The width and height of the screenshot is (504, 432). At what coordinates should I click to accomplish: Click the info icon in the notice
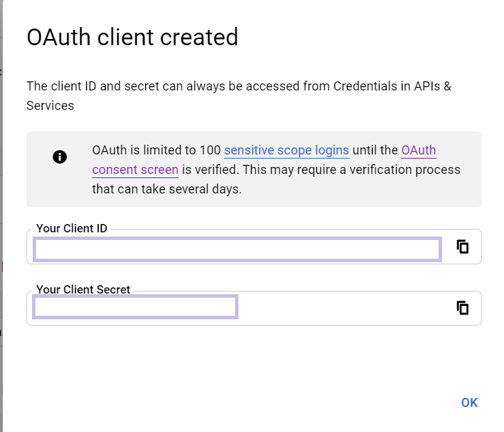tap(60, 157)
